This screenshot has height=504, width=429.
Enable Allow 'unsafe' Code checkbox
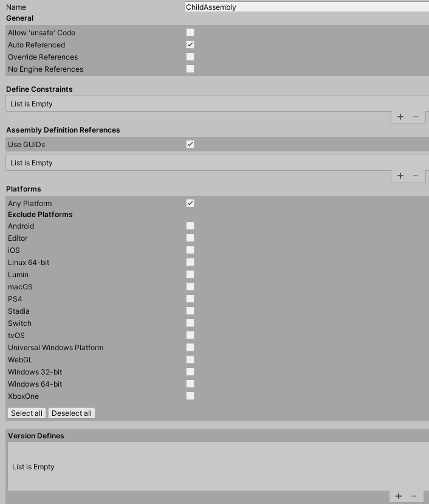pyautogui.click(x=190, y=32)
